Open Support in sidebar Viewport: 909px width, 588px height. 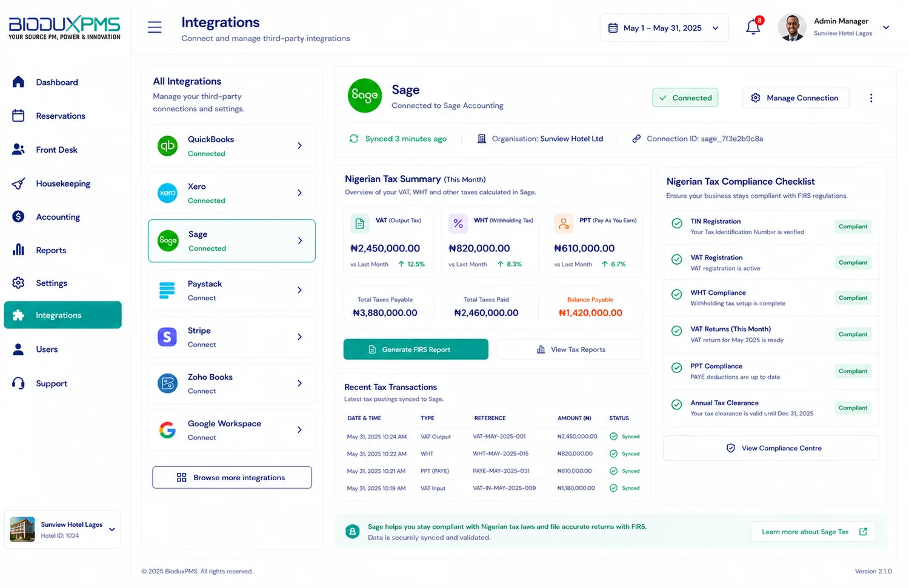point(62,383)
